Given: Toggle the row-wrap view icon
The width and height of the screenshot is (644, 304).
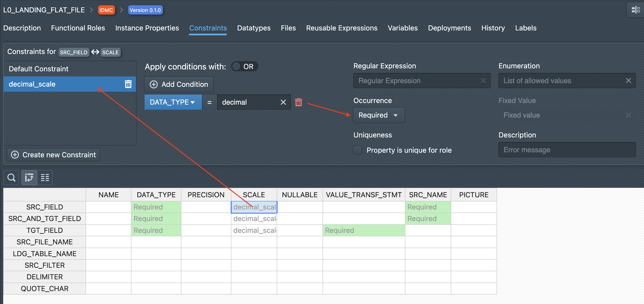Looking at the screenshot, I should point(29,178).
